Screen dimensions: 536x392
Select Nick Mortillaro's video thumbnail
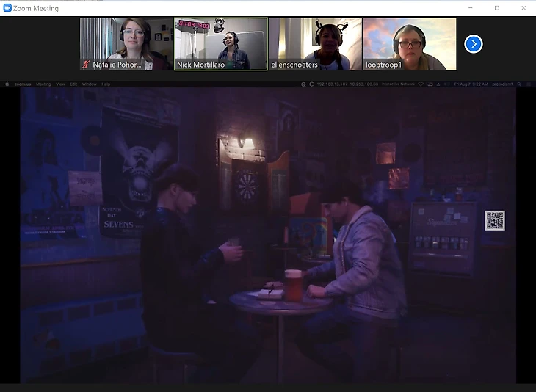(221, 44)
